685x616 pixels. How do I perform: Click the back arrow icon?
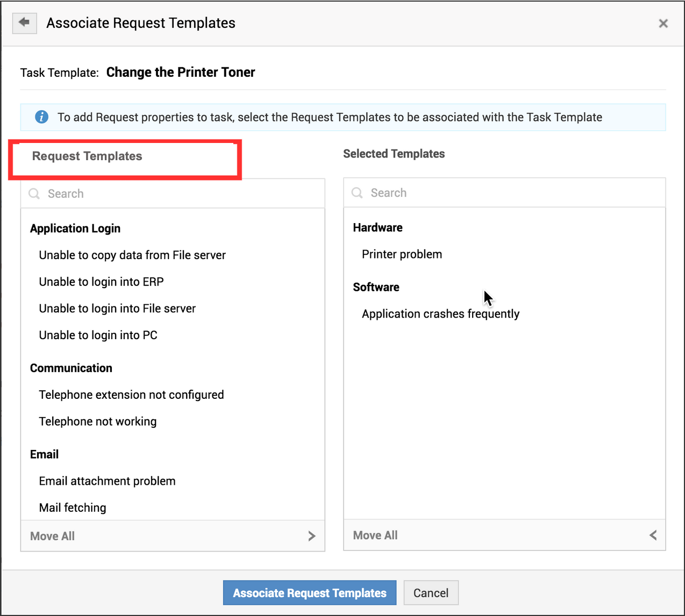click(x=24, y=23)
